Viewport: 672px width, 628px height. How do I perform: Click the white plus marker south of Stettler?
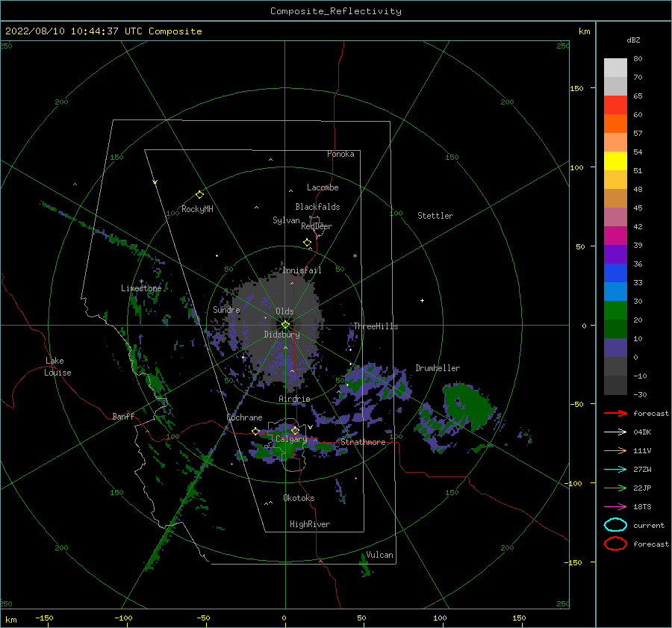tap(422, 300)
